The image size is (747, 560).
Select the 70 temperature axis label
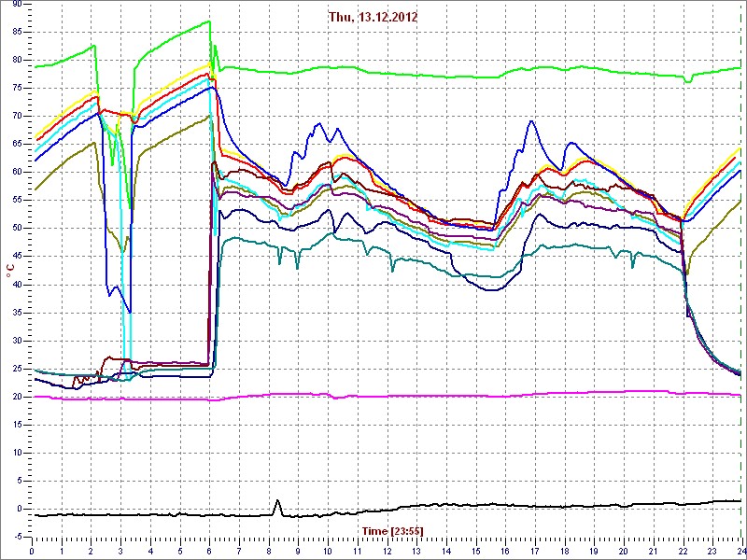tap(16, 116)
